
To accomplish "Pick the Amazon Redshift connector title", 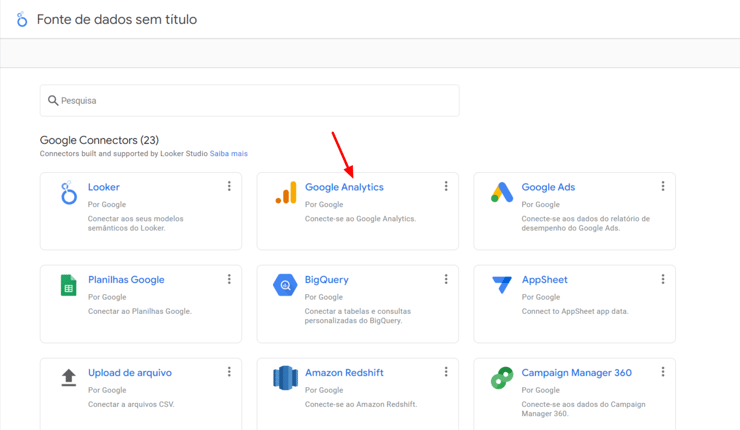I will [x=344, y=372].
